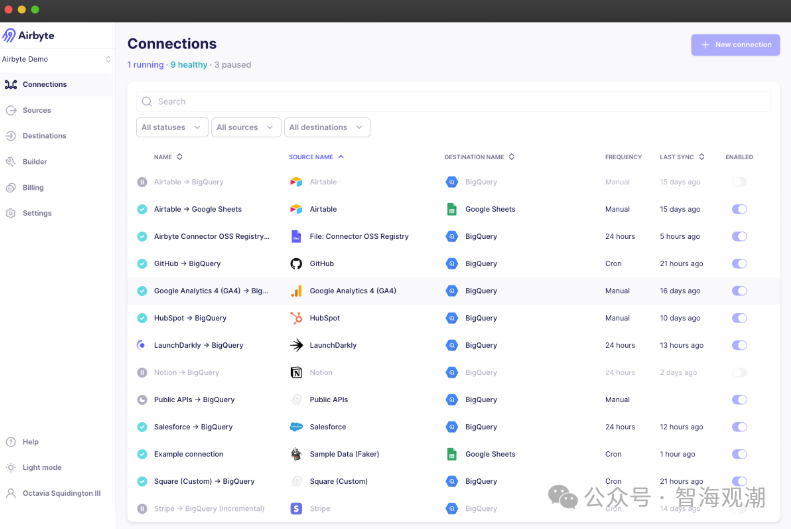Image resolution: width=791 pixels, height=529 pixels.
Task: Click the Square (Custom) source icon
Action: (296, 481)
